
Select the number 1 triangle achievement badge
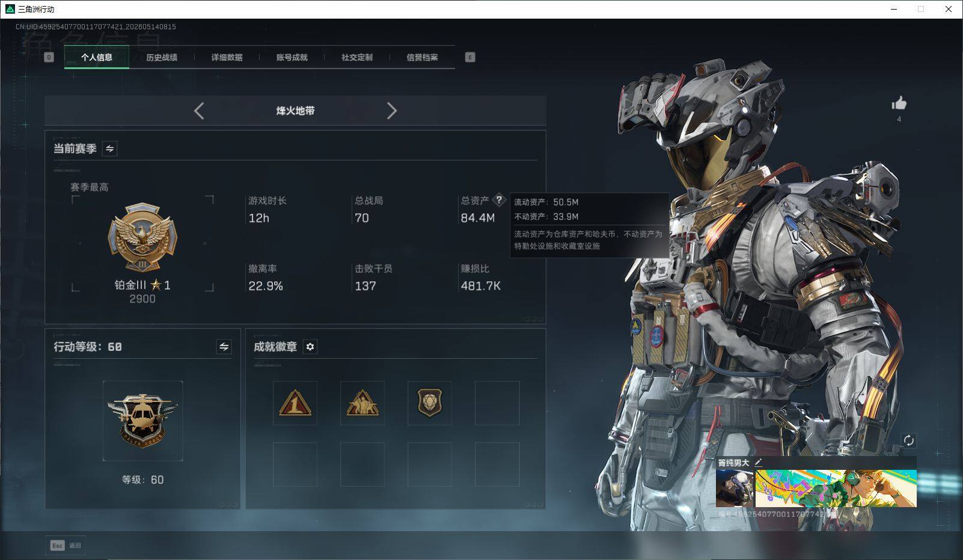[x=295, y=403]
